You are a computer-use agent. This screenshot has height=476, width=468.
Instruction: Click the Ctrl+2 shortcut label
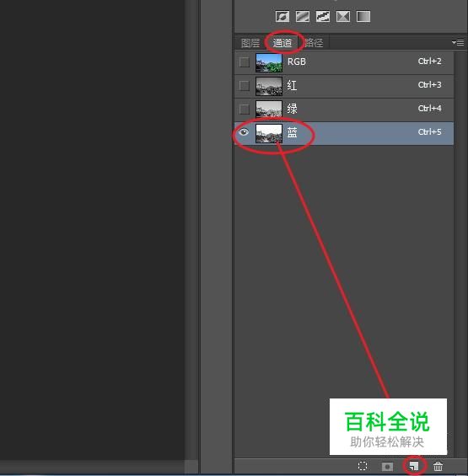[429, 62]
